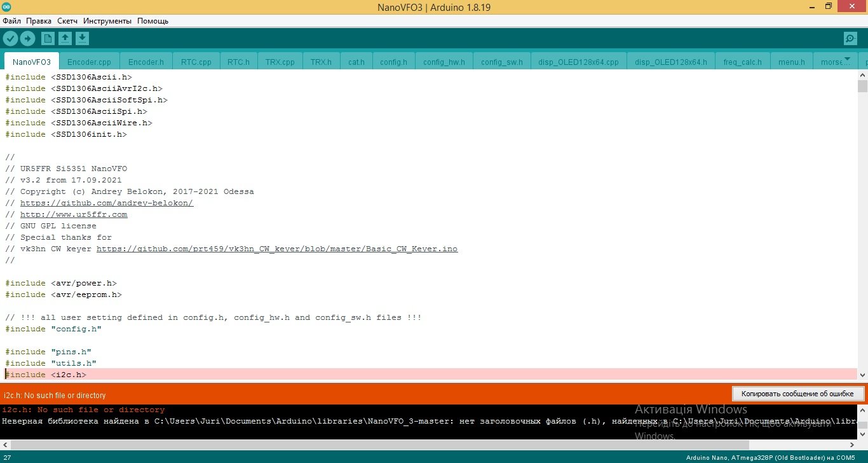Open the Скетч menu

pyautogui.click(x=67, y=21)
